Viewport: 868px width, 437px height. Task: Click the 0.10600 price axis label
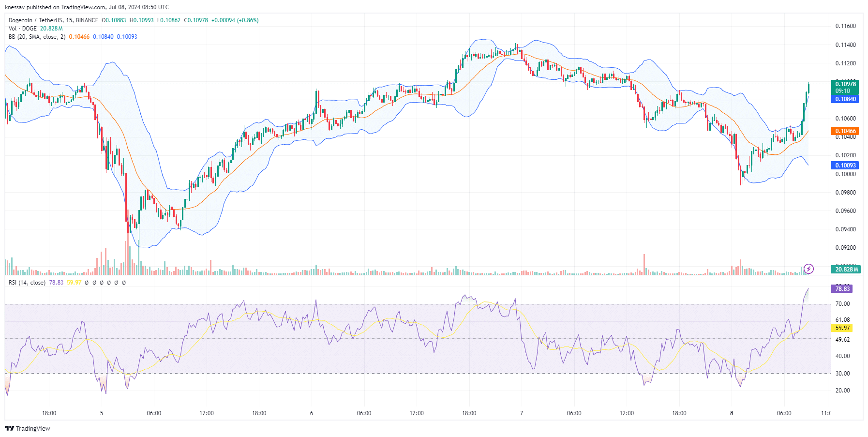click(846, 119)
